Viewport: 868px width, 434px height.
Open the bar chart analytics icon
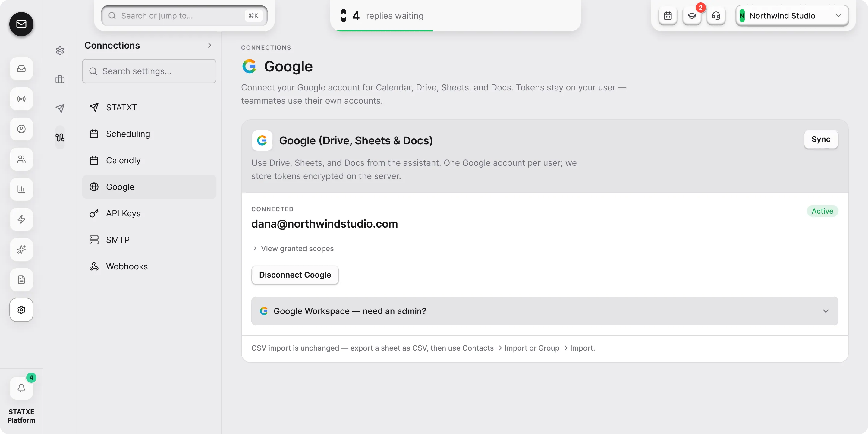[x=21, y=189]
